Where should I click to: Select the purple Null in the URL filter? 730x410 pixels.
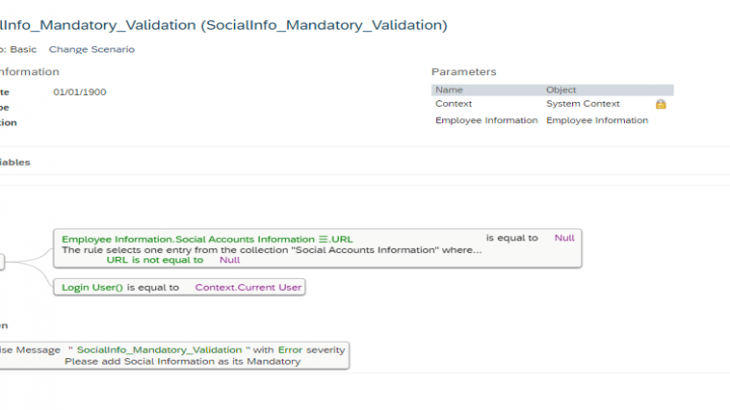[x=230, y=260]
